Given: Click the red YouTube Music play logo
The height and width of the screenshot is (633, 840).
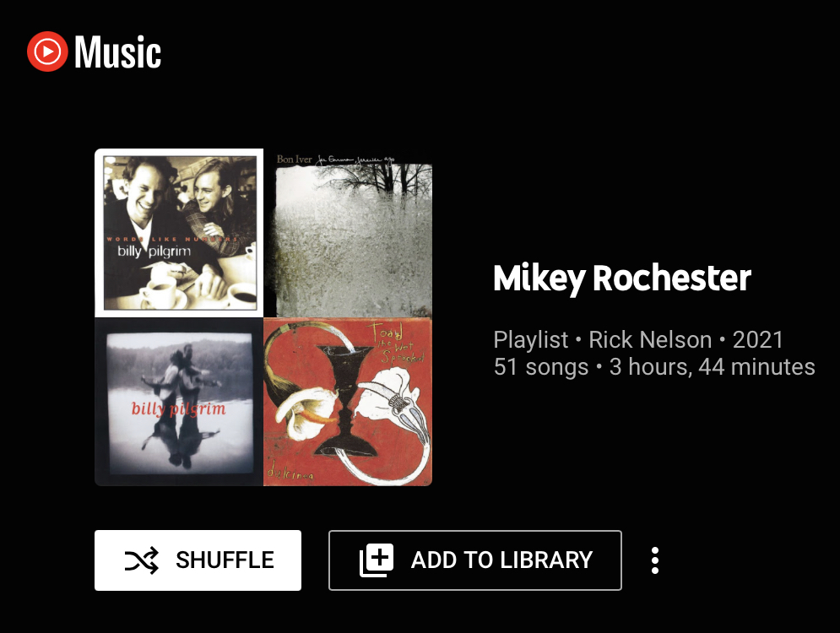Looking at the screenshot, I should tap(47, 51).
